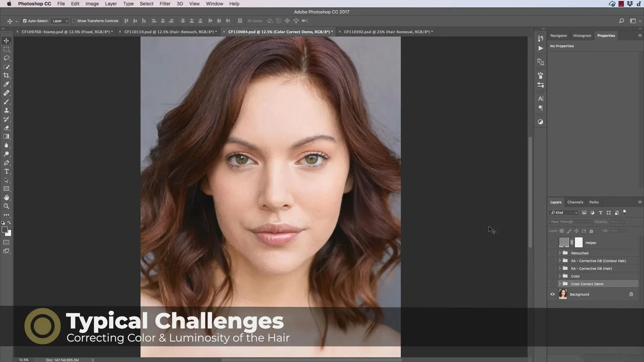Select the Eyedropper tool
This screenshot has width=644, height=362.
(6, 84)
